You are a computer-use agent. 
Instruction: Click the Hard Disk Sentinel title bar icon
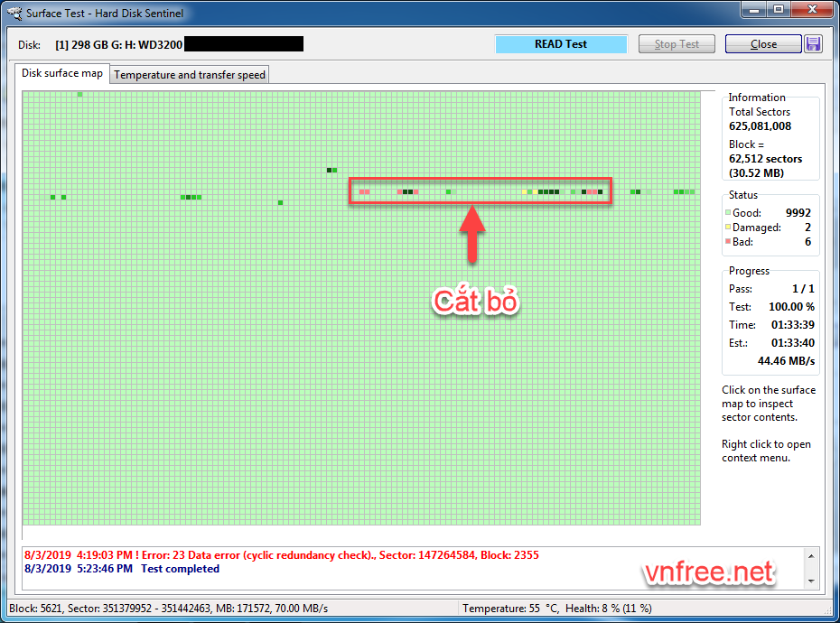(x=14, y=14)
